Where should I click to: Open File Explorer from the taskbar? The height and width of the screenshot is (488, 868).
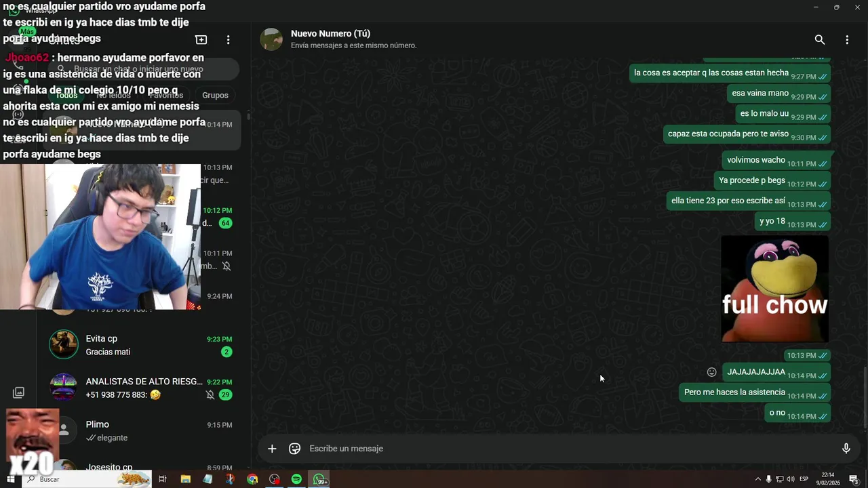[x=186, y=479]
